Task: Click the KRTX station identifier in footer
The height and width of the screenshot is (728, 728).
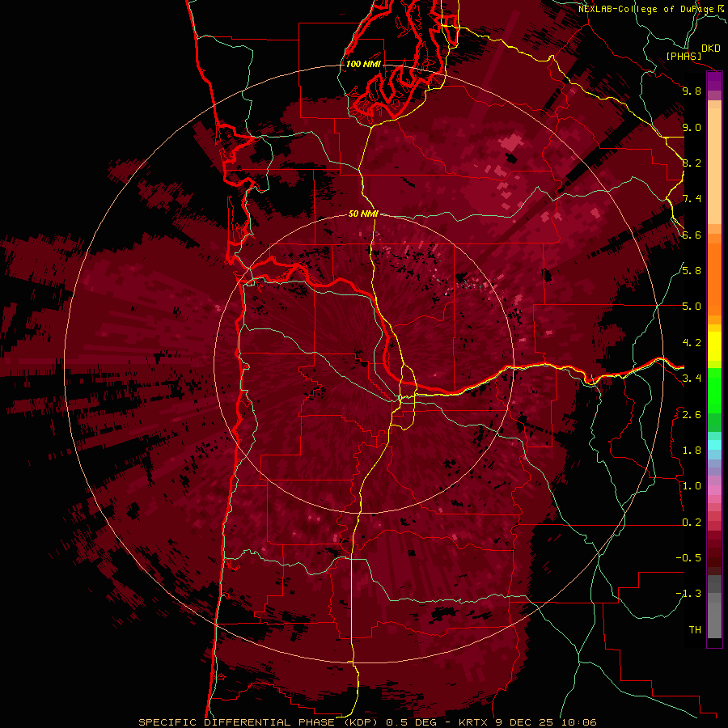Action: pyautogui.click(x=474, y=722)
